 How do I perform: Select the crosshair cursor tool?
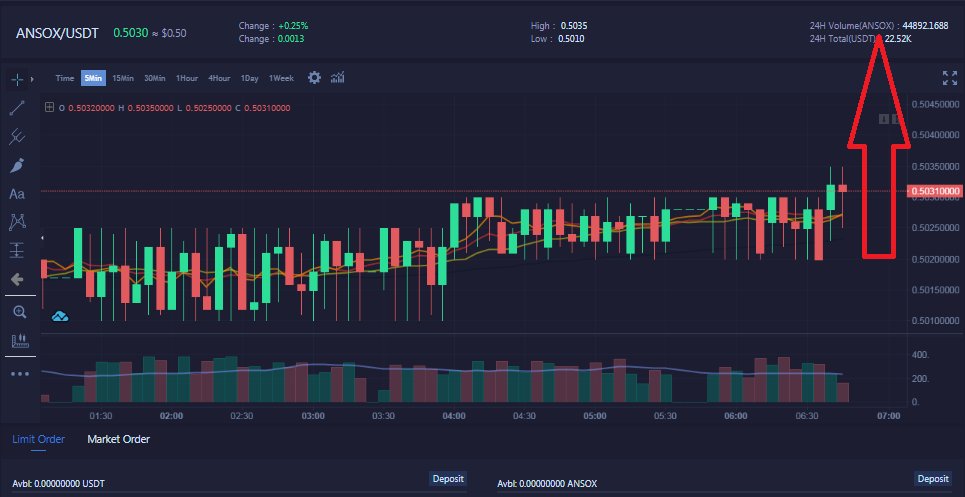tap(17, 79)
